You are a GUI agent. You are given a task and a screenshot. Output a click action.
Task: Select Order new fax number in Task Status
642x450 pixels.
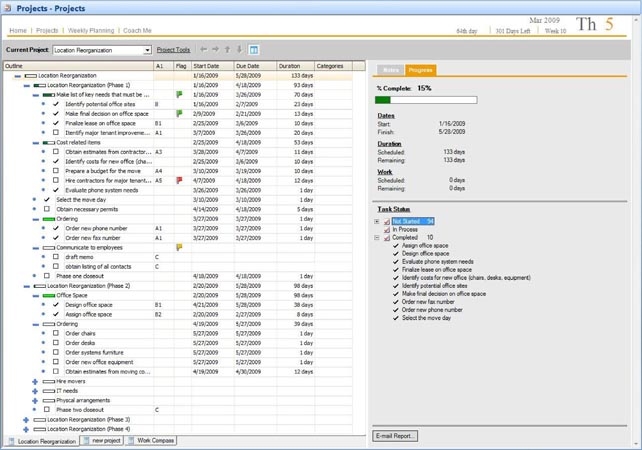tap(428, 302)
